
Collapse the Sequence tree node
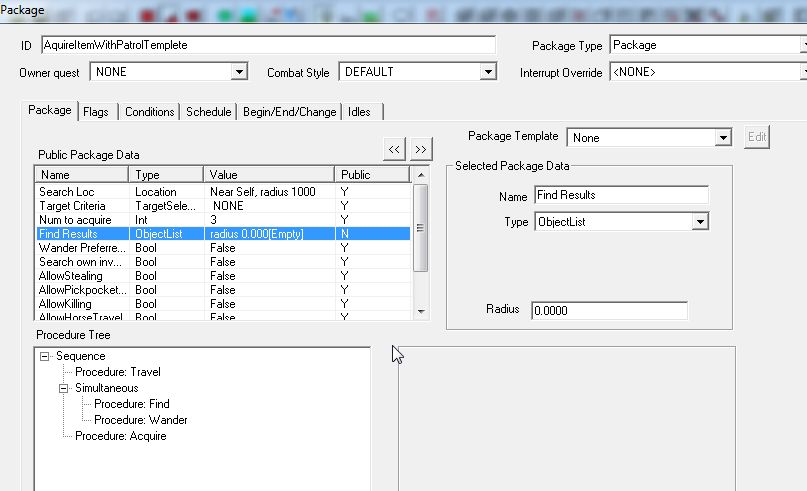click(x=45, y=356)
